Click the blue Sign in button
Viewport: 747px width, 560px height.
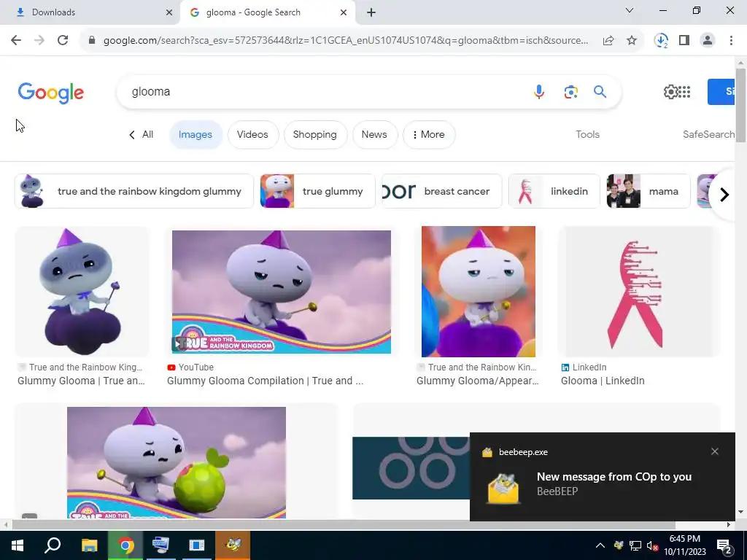point(721,91)
